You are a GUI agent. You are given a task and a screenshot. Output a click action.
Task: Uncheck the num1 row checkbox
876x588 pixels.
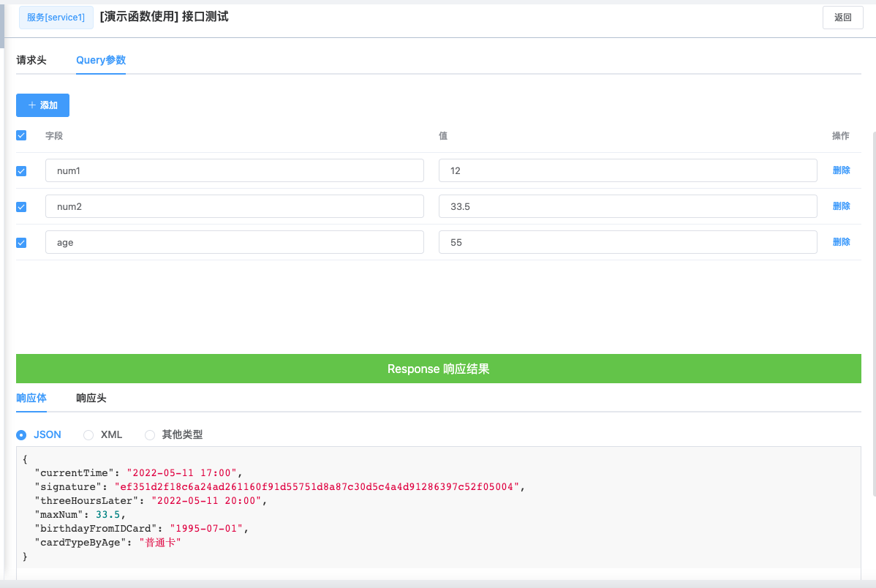point(21,171)
